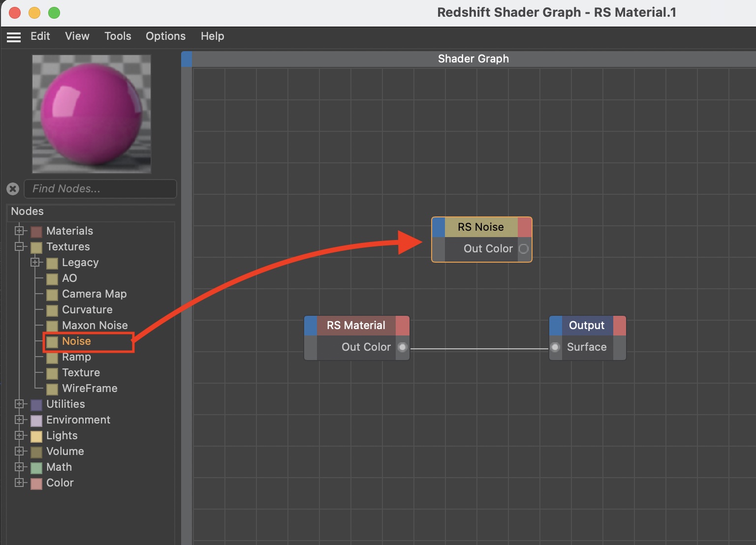Open the Options menu
This screenshot has width=756, height=545.
[x=165, y=36]
